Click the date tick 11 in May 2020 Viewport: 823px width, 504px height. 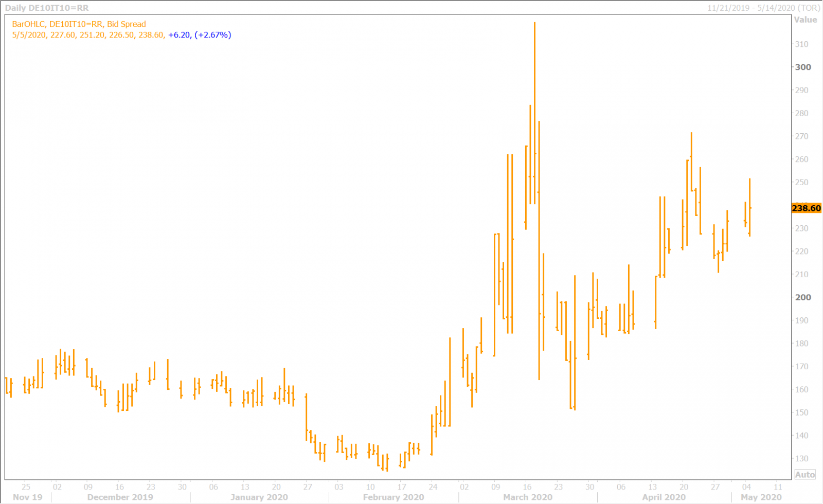[x=778, y=487]
